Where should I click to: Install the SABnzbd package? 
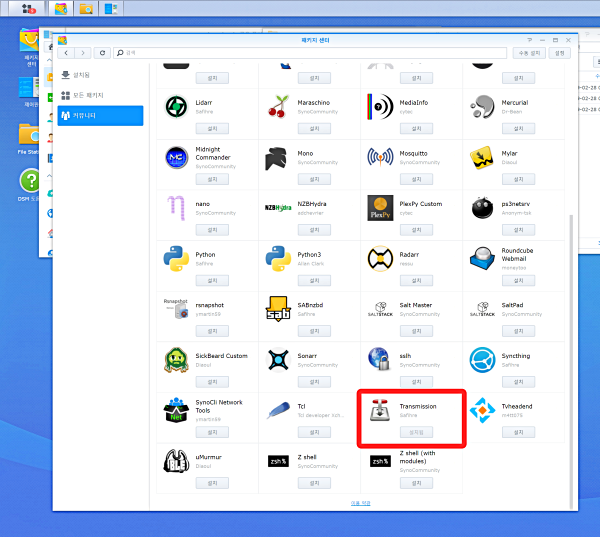[314, 331]
